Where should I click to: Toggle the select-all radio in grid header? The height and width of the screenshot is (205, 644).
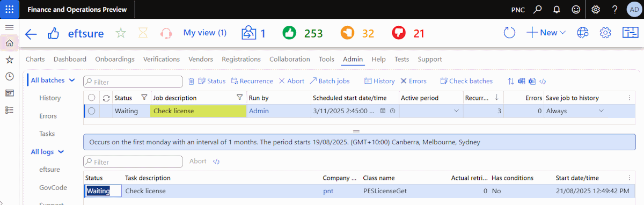91,98
